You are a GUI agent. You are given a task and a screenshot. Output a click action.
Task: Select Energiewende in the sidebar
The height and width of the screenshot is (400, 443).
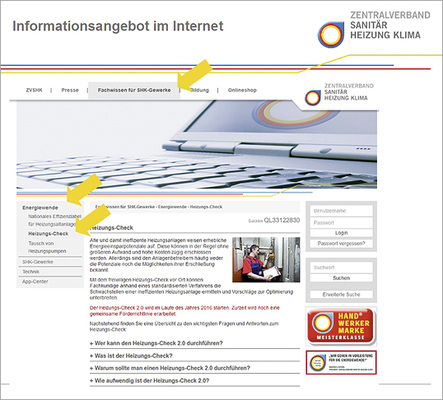pyautogui.click(x=40, y=208)
